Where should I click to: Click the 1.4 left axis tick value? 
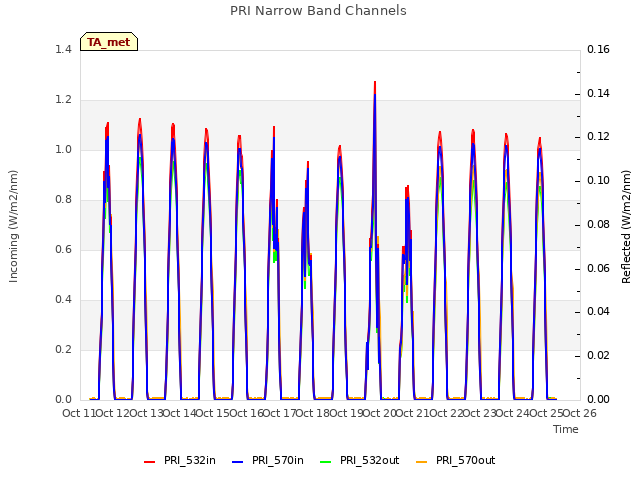[63, 49]
